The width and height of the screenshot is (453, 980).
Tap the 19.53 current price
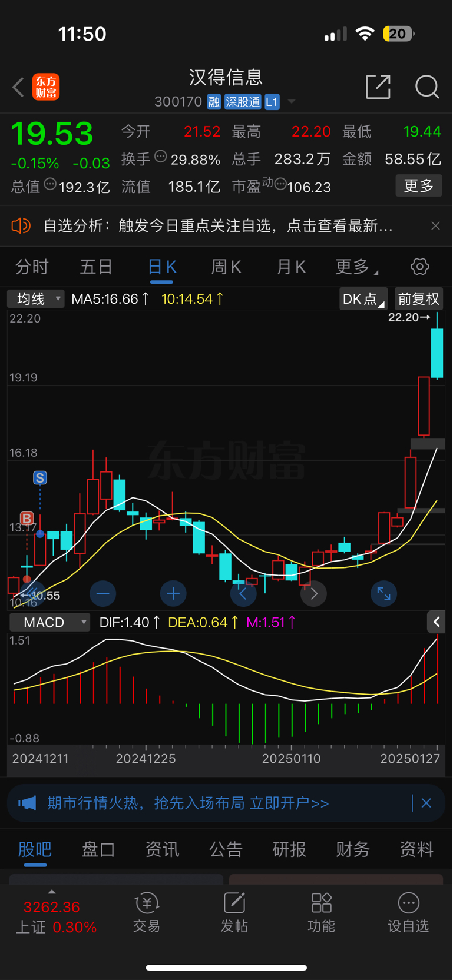(52, 134)
